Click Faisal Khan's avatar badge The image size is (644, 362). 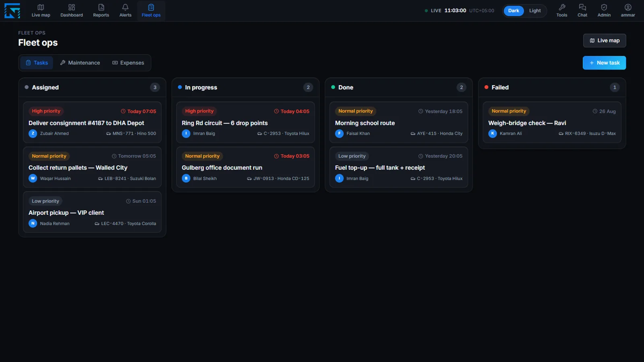click(x=339, y=134)
